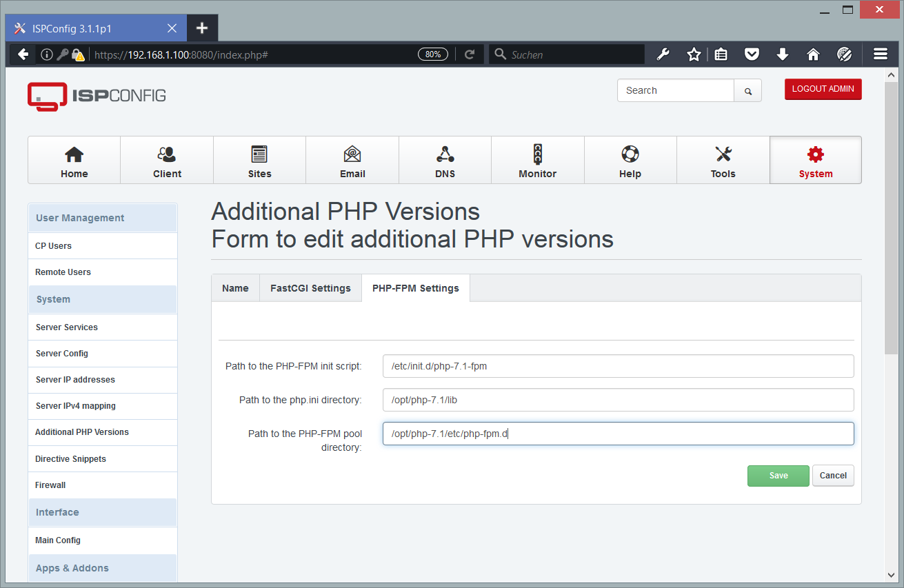Open the downloads arrow

point(782,54)
